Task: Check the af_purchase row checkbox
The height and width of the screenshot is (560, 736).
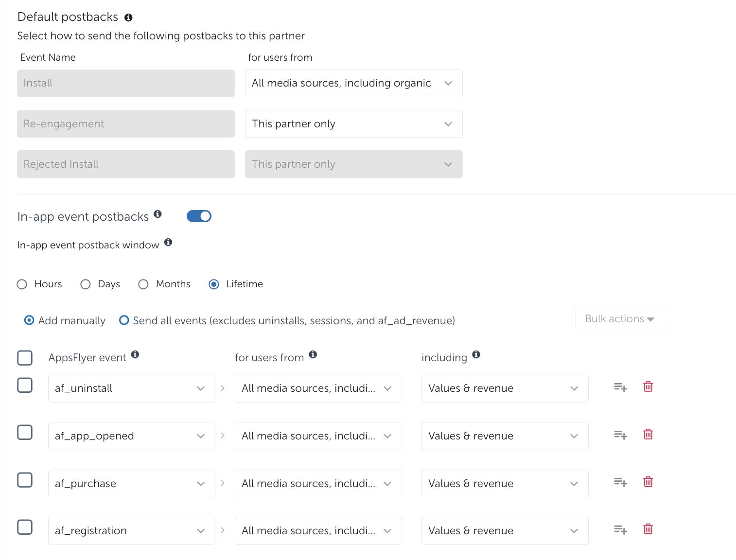Action: pyautogui.click(x=25, y=480)
